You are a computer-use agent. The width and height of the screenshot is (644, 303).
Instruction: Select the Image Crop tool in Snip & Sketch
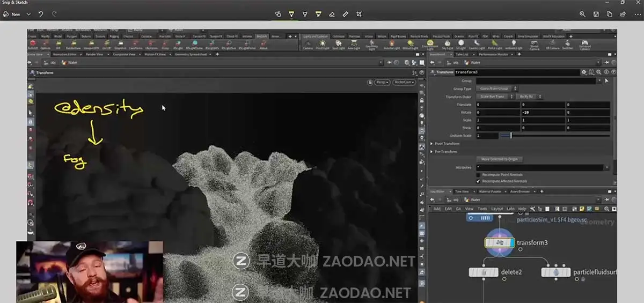coord(358,14)
